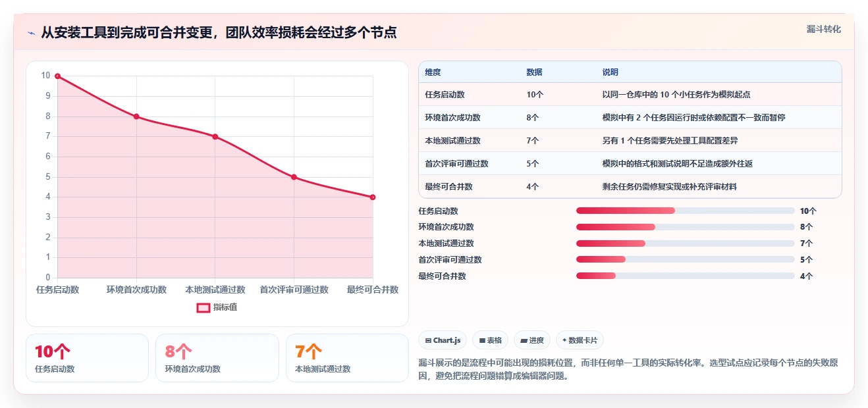868x408 pixels.
Task: Click the 5个 data cell in the table
Action: (x=533, y=164)
